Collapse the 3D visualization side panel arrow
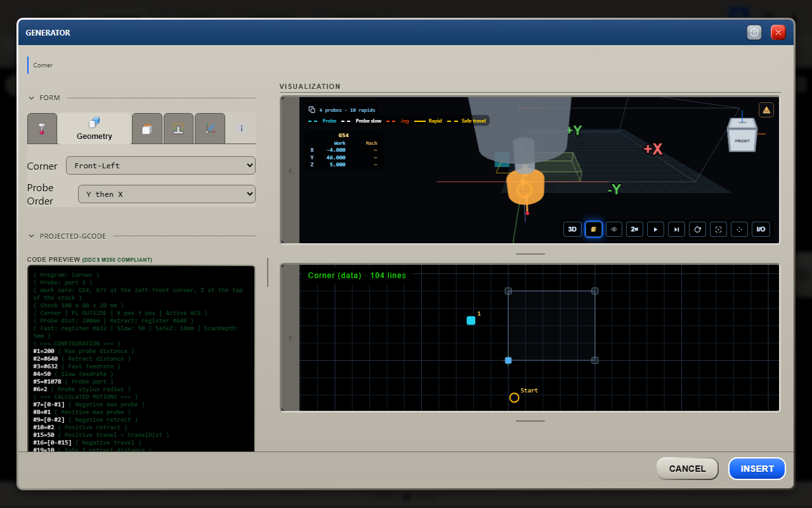 click(291, 170)
